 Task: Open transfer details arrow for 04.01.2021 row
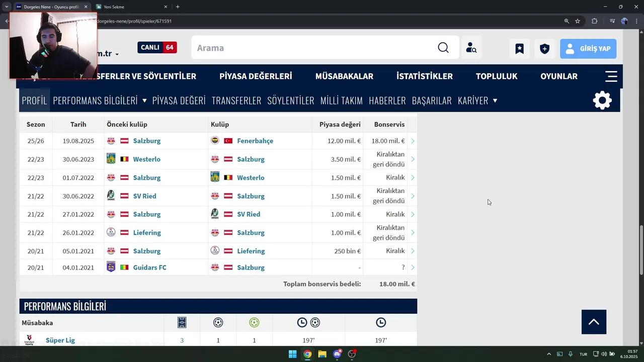(413, 267)
